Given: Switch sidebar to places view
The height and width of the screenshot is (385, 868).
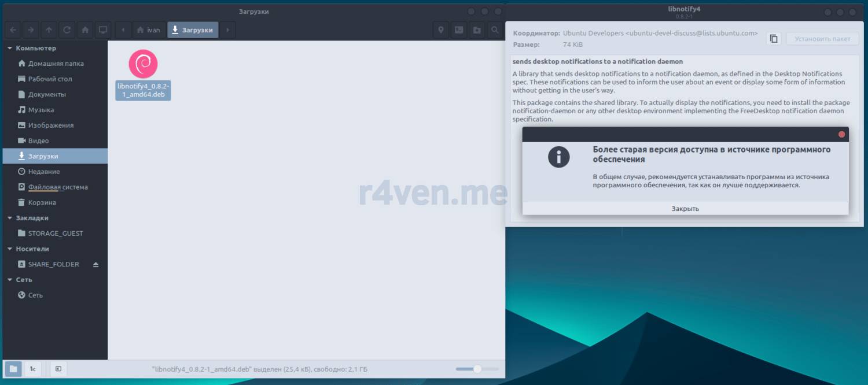Looking at the screenshot, I should (13, 369).
